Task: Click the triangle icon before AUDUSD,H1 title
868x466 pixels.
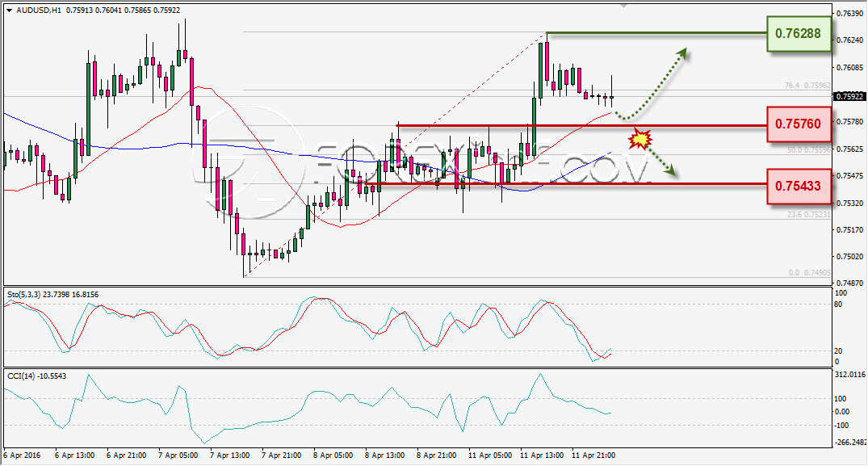Action: (10, 10)
